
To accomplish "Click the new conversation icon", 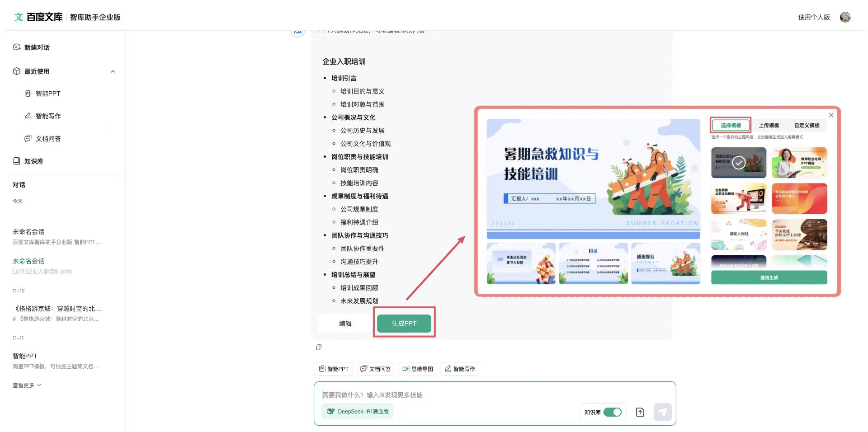I will pos(17,47).
